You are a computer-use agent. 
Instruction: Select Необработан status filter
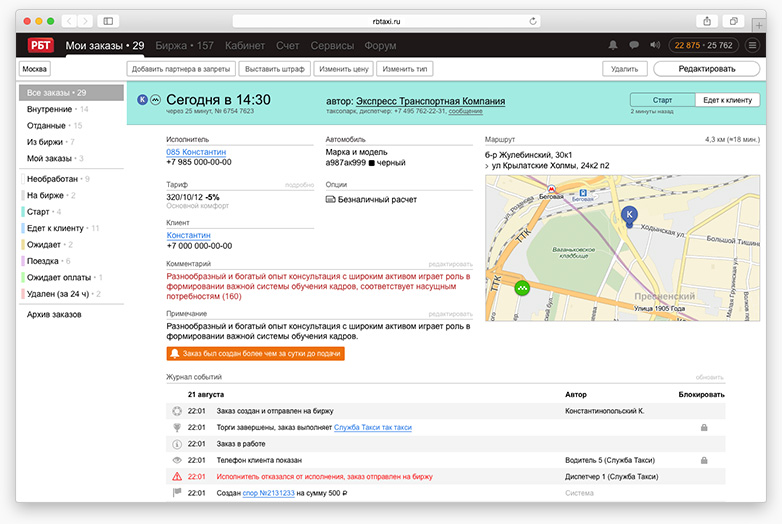point(58,178)
